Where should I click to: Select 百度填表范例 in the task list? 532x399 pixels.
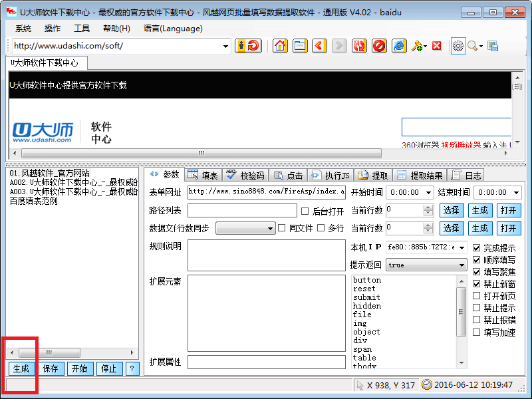[34, 201]
